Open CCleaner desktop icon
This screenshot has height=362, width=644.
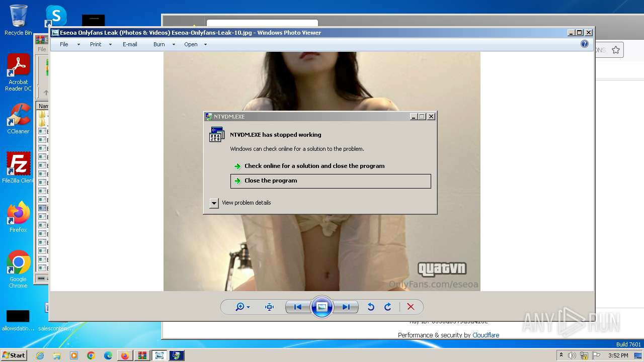pos(18,119)
